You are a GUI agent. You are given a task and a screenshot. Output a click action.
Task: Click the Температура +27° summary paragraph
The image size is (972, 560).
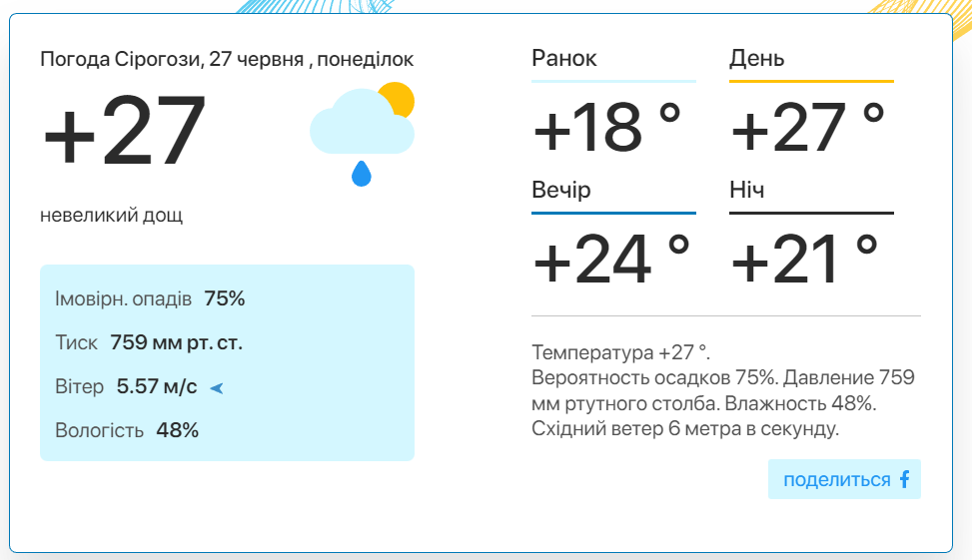click(723, 390)
